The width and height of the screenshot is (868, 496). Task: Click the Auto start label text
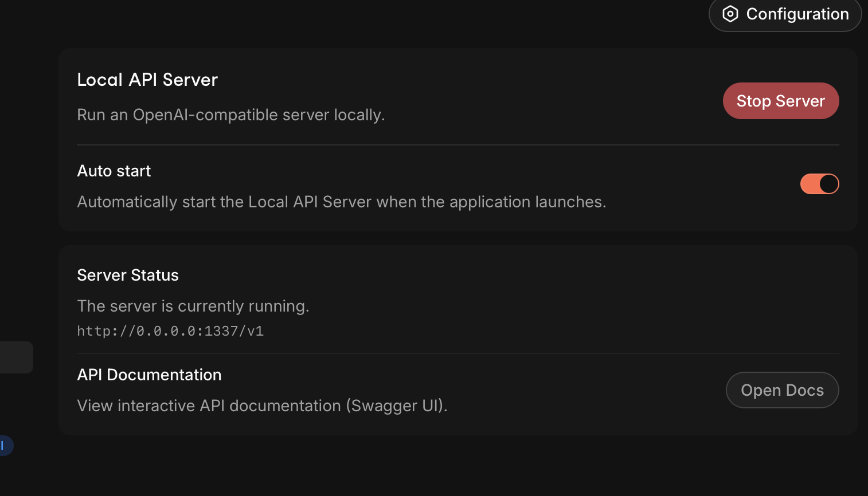114,170
